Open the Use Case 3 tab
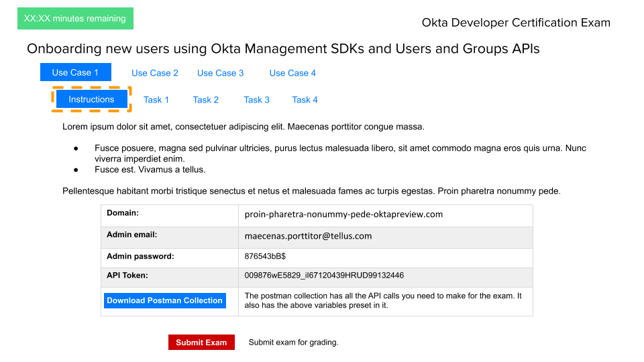 (x=220, y=73)
